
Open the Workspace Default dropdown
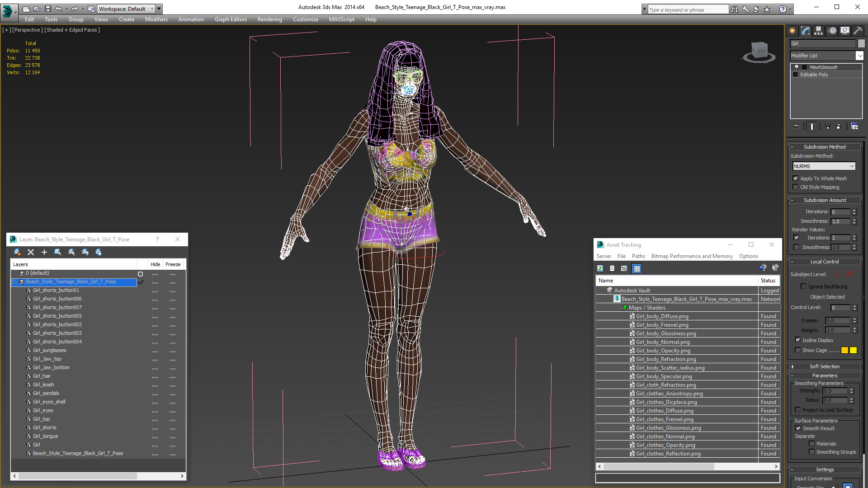coord(126,9)
